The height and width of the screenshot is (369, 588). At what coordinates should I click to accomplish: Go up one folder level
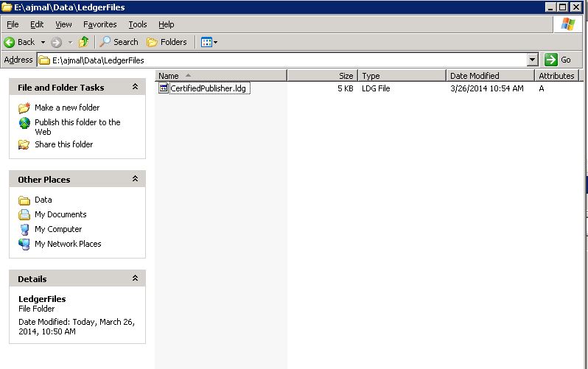point(83,42)
